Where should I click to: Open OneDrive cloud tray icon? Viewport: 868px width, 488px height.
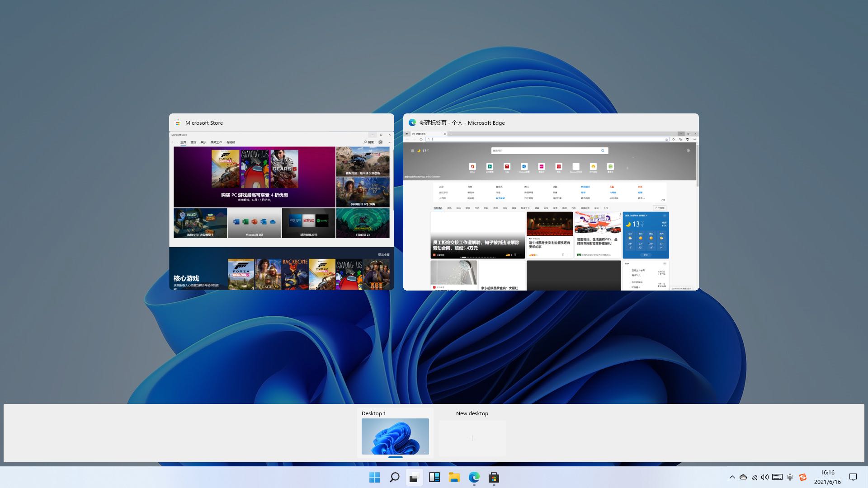[743, 477]
